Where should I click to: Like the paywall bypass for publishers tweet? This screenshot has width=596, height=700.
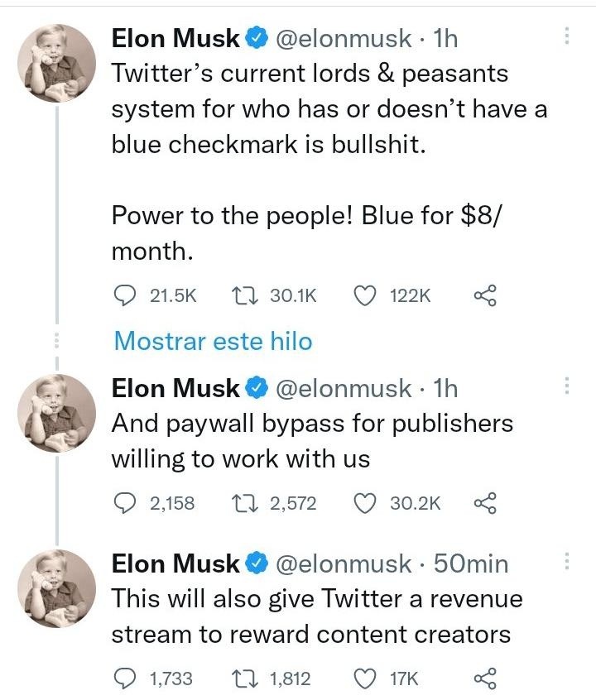click(x=366, y=503)
